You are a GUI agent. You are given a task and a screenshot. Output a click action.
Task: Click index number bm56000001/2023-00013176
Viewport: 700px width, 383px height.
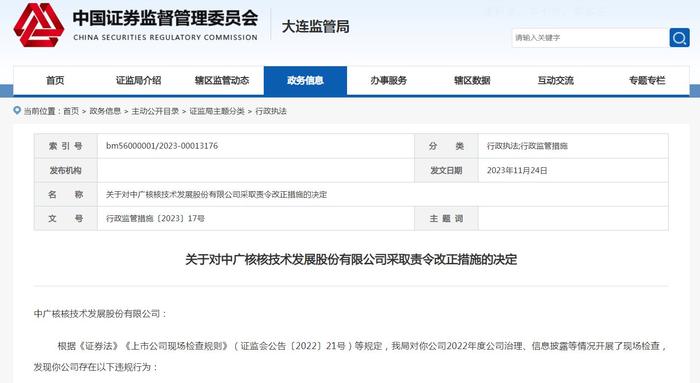click(x=162, y=146)
